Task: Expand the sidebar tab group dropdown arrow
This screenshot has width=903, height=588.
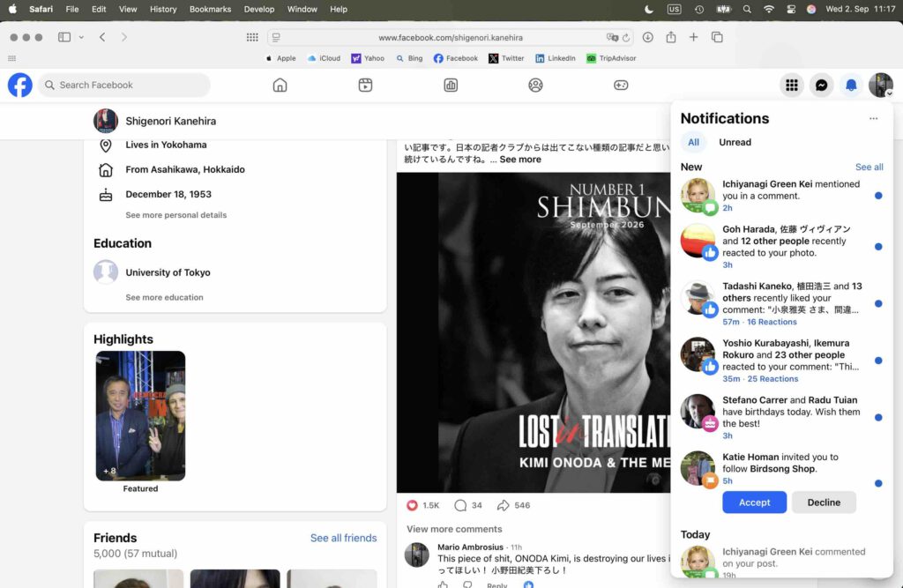Action: tap(81, 37)
